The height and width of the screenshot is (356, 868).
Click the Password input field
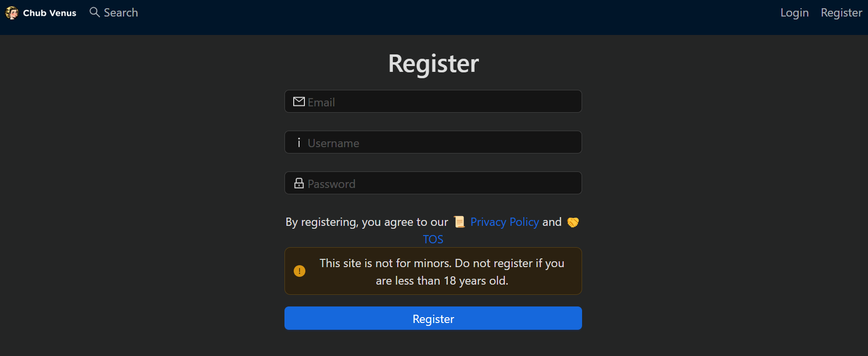tap(433, 183)
